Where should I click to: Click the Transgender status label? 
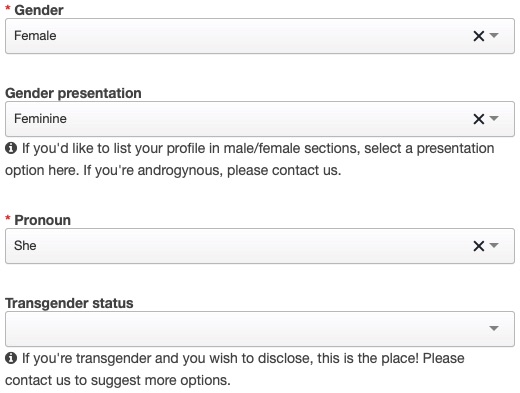(x=69, y=303)
